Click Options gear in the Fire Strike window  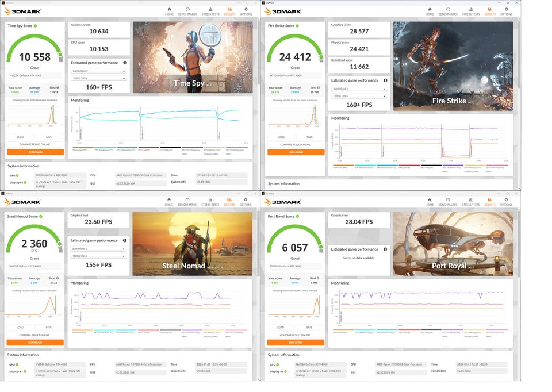(506, 10)
